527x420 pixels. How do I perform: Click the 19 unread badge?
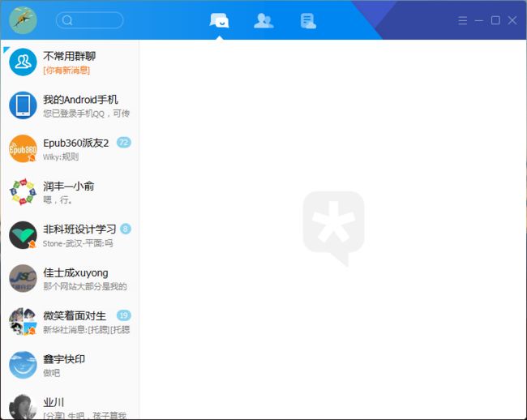click(x=124, y=315)
